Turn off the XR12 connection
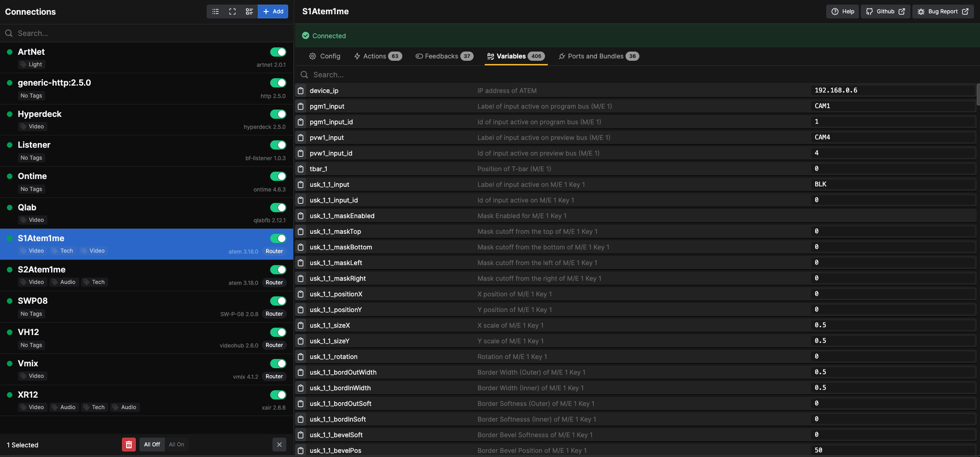980x457 pixels. click(278, 395)
